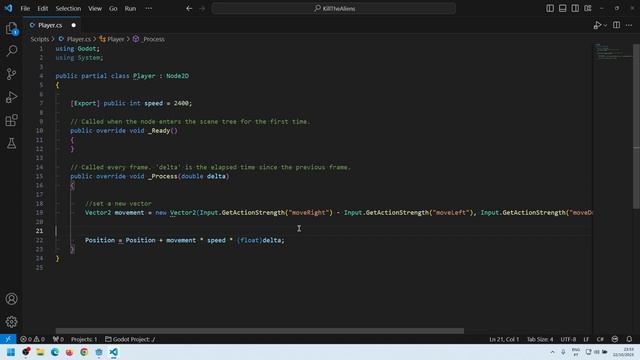Open the Run and Debug view
This screenshot has width=640, height=360.
tap(11, 97)
